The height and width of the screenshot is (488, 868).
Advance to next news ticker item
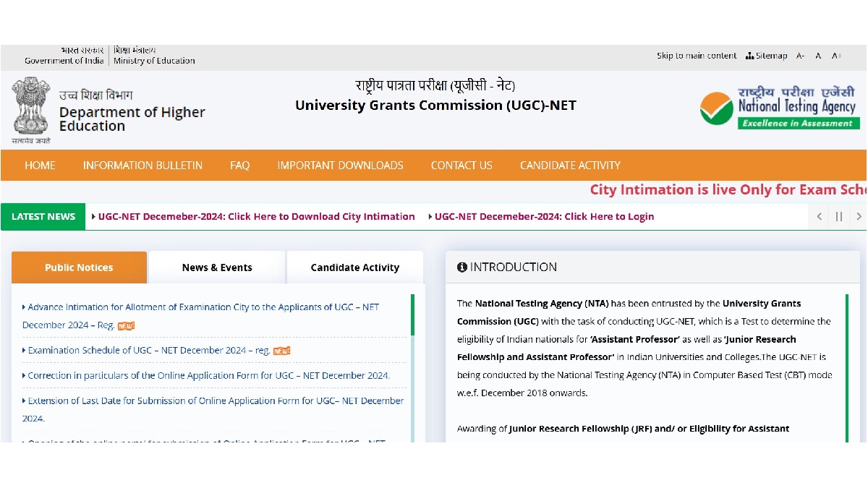(859, 216)
